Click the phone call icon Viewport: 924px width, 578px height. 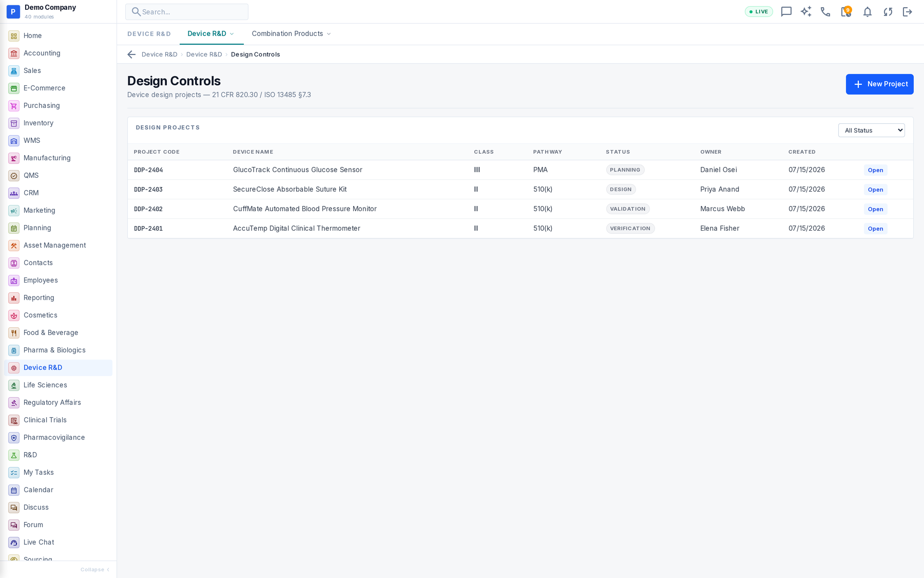tap(825, 12)
